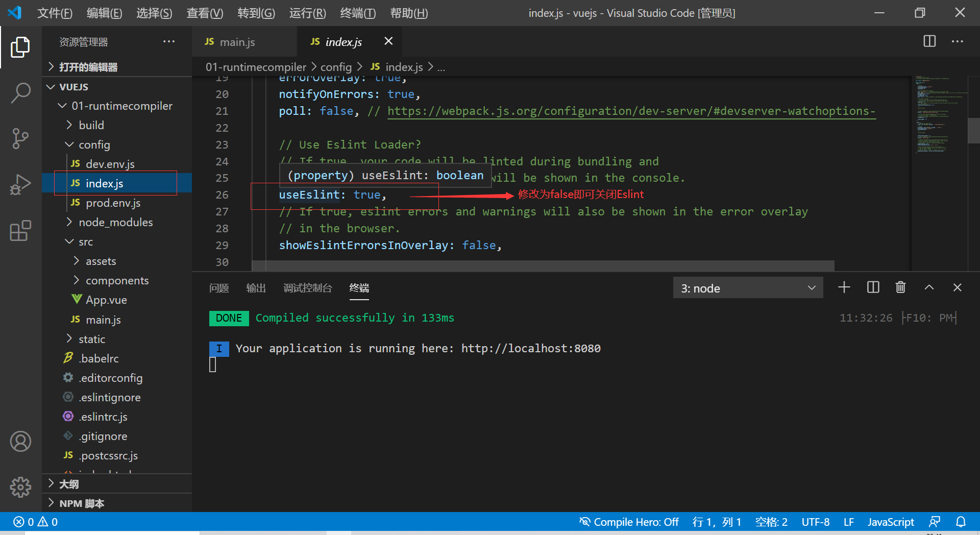Open the .editorconfig file
980x535 pixels.
tap(111, 378)
